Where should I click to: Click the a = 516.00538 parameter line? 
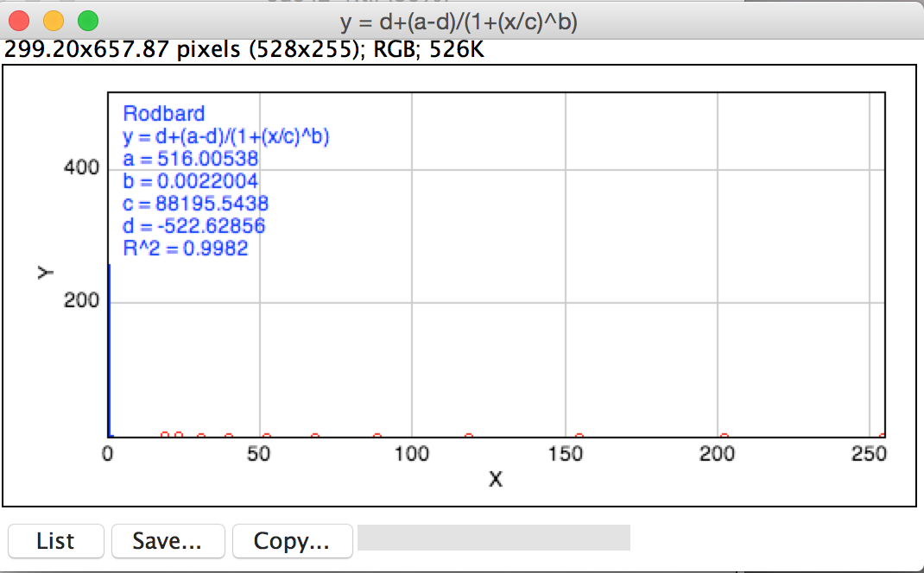191,159
